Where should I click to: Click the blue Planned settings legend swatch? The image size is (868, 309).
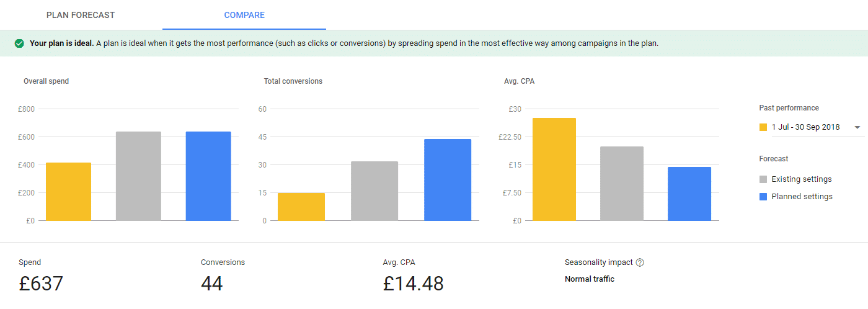(x=763, y=197)
